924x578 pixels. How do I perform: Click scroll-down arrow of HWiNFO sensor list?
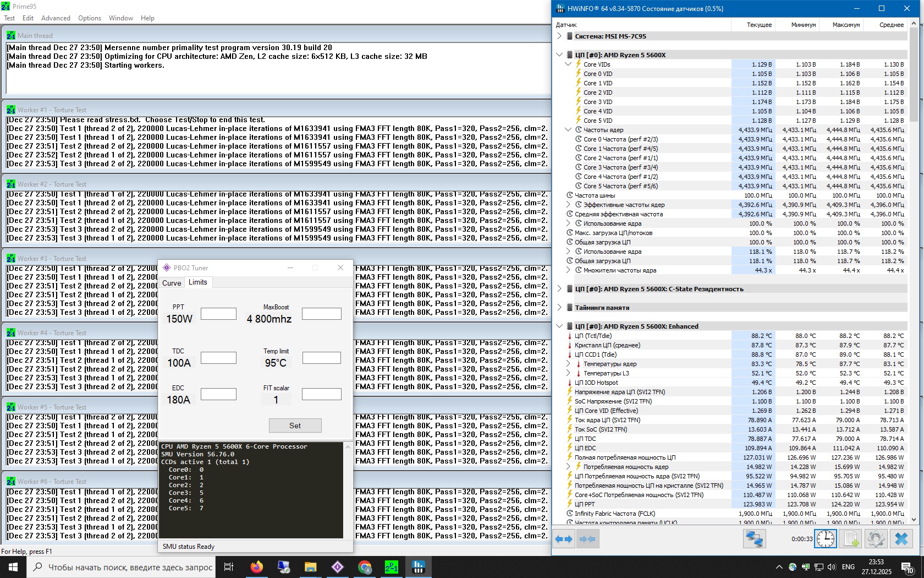tap(914, 519)
